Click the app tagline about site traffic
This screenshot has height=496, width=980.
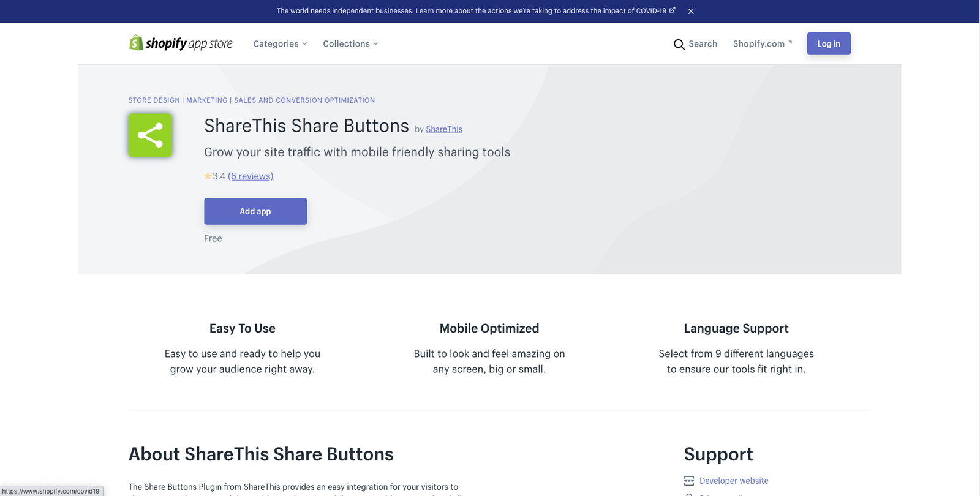click(x=357, y=152)
